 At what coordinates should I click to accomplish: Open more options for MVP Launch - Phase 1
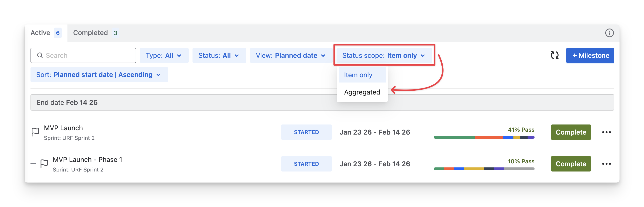point(606,164)
